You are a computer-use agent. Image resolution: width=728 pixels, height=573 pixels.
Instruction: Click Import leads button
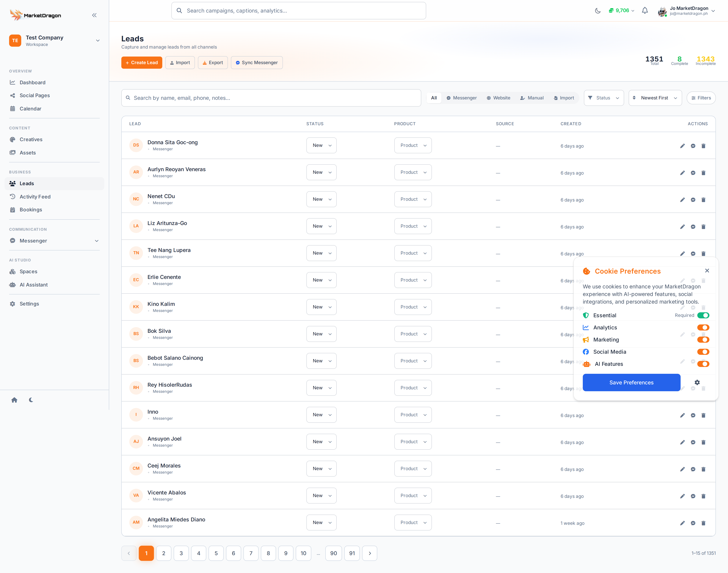click(180, 63)
